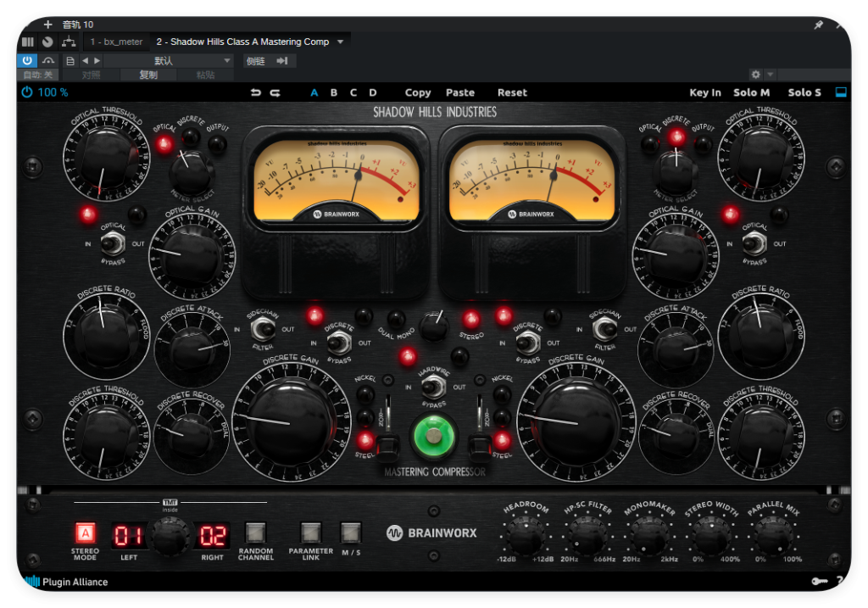Click the TMT channel selector knob
This screenshot has width=868, height=608.
pyautogui.click(x=170, y=536)
